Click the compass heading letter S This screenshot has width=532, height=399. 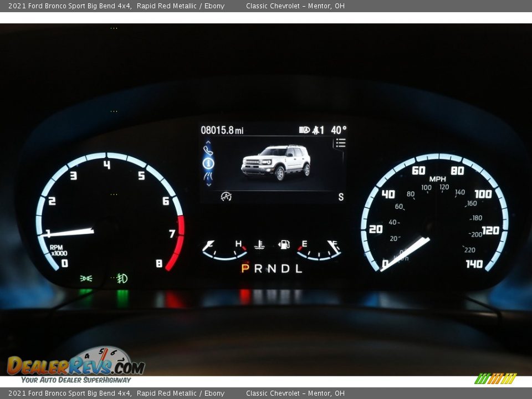pyautogui.click(x=341, y=197)
